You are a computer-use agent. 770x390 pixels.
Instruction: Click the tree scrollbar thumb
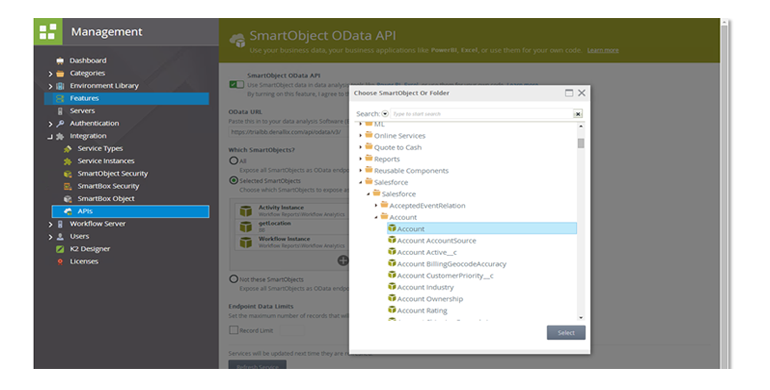(581, 143)
